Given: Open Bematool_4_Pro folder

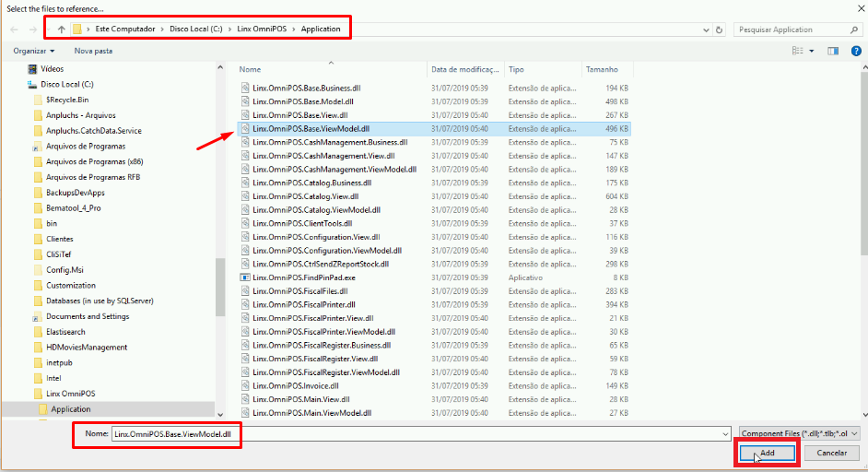Looking at the screenshot, I should (73, 209).
